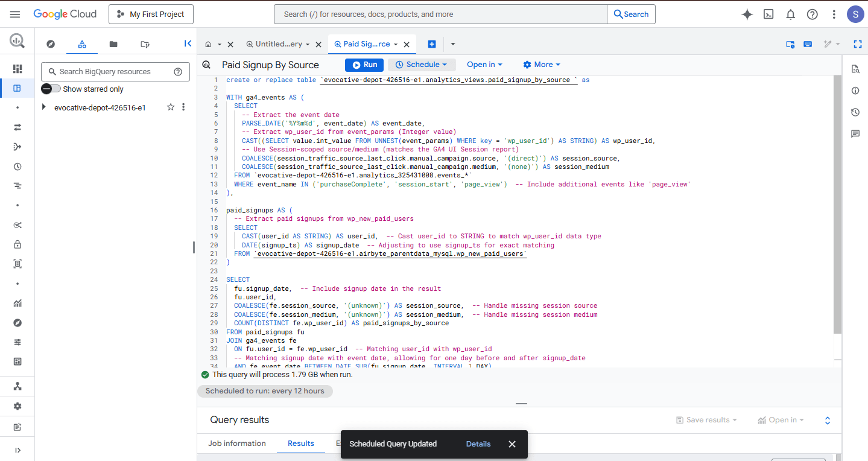Click the Save results button
Screen dimensions: 868x461
[706, 420]
